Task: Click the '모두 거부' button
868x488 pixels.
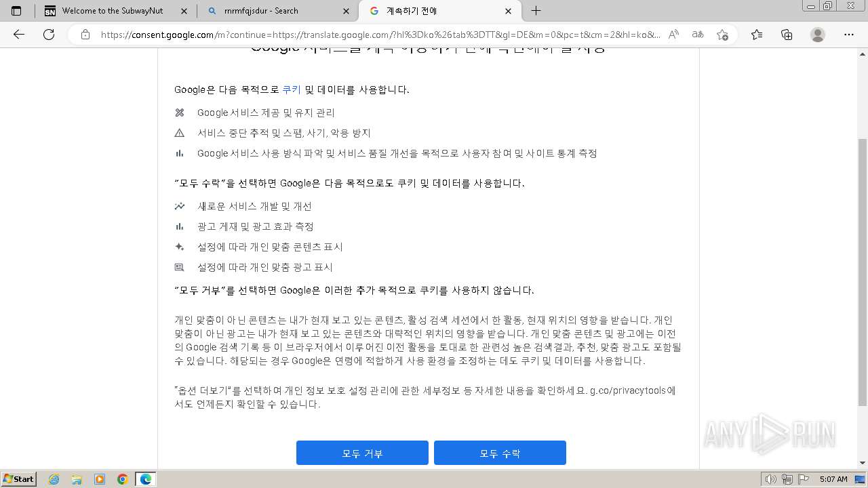Action: click(362, 453)
